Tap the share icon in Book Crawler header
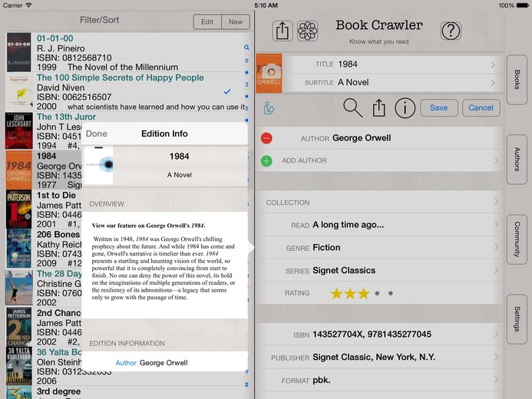Image resolution: width=532 pixels, height=399 pixels. [282, 31]
